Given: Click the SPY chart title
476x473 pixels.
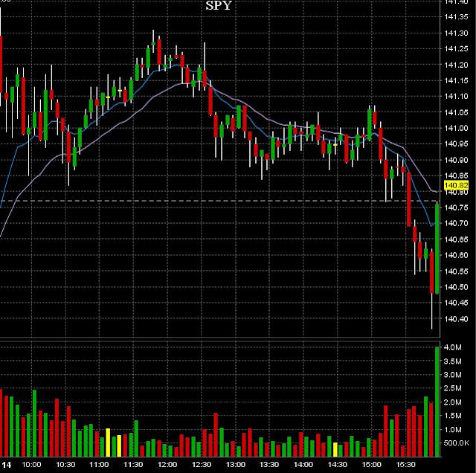Looking at the screenshot, I should tap(219, 5).
